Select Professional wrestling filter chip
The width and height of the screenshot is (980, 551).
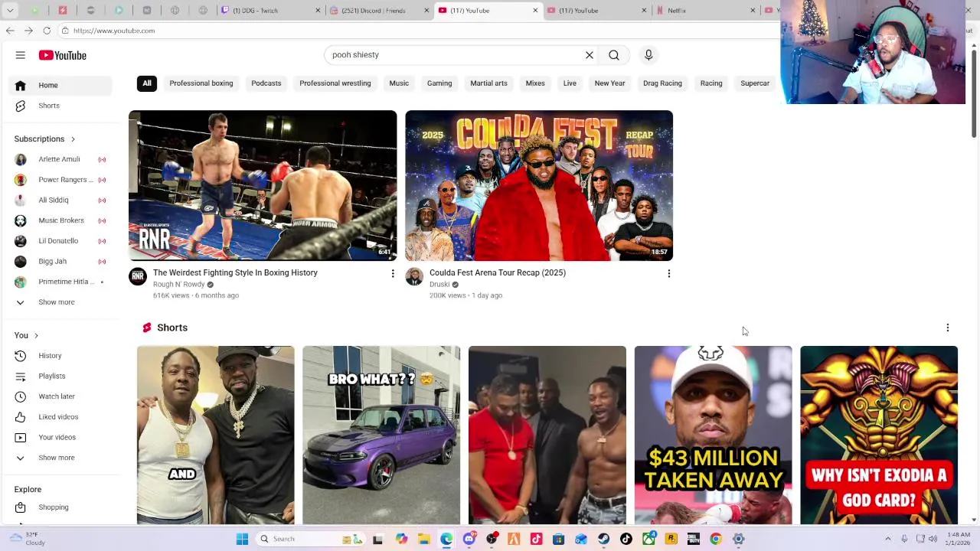(335, 83)
